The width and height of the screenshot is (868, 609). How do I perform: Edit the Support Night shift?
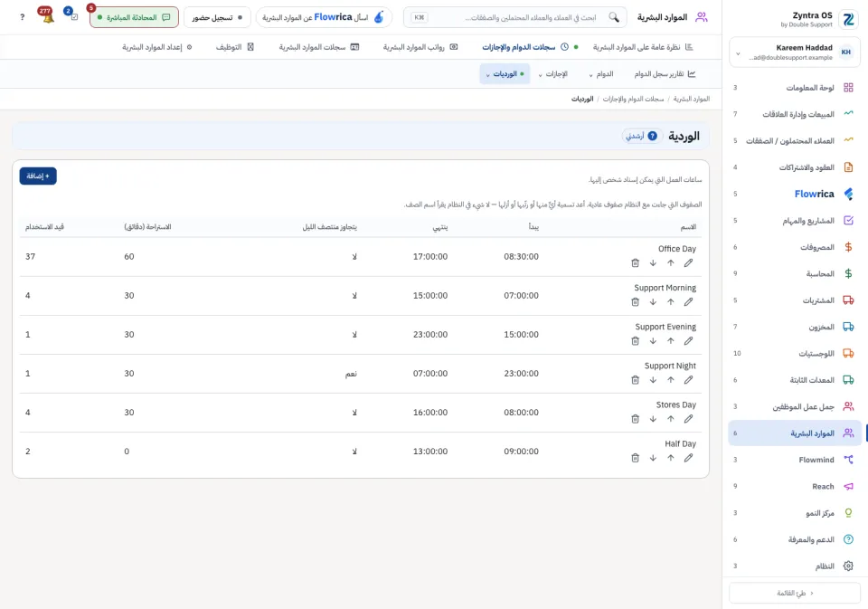(688, 380)
